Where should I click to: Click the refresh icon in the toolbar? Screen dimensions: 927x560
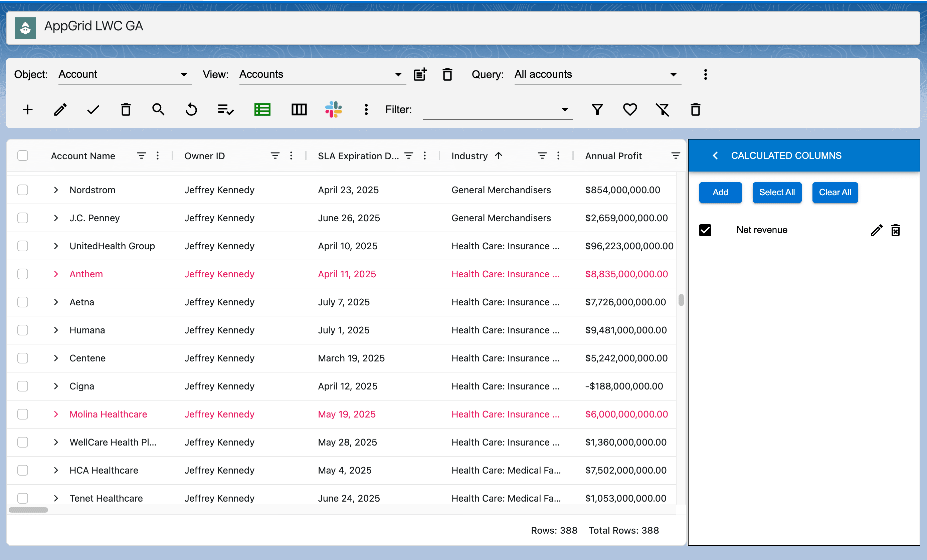191,110
